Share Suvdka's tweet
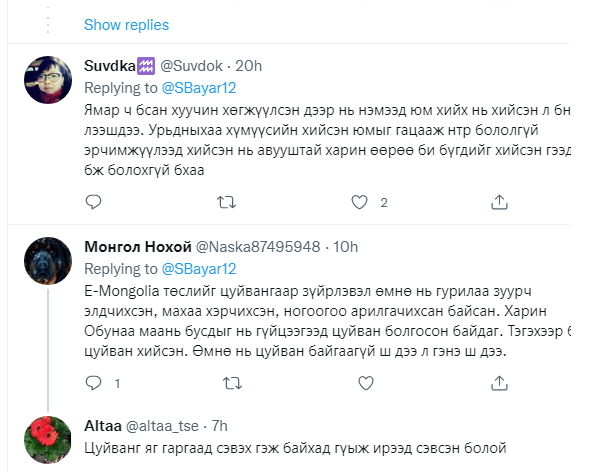602x472 pixels. coord(494,202)
